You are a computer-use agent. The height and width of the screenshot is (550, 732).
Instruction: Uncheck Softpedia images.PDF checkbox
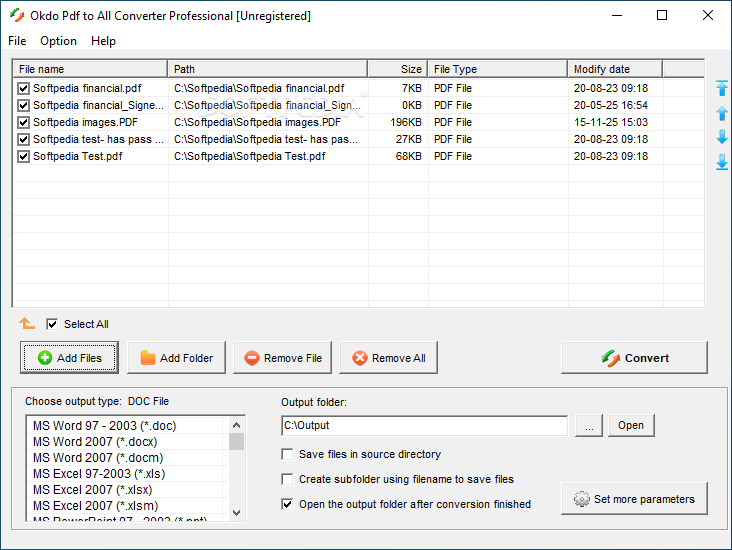23,122
